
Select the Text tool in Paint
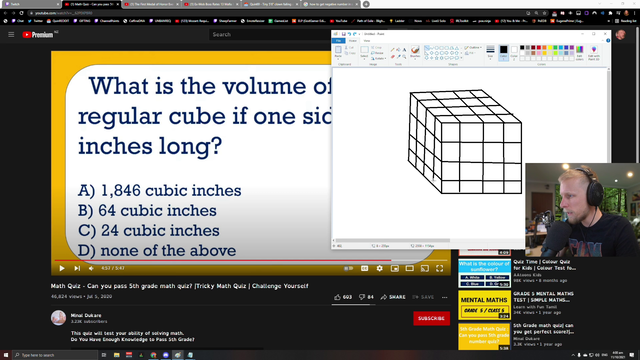404,49
